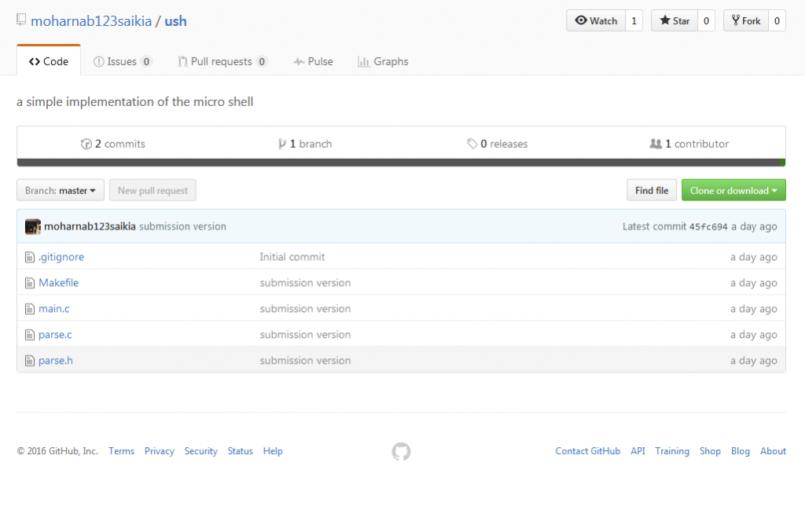
Task: Click the branch fork icon
Action: coord(282,144)
